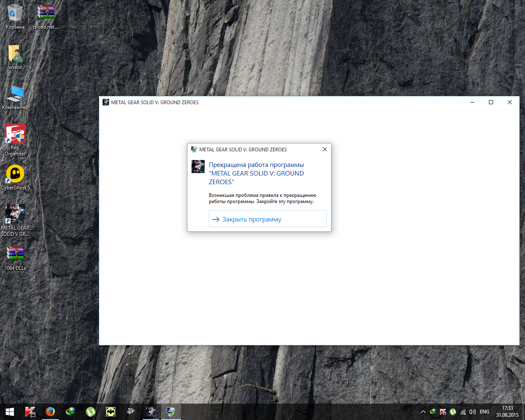
Task: Open the Windows Start menu
Action: 10,412
